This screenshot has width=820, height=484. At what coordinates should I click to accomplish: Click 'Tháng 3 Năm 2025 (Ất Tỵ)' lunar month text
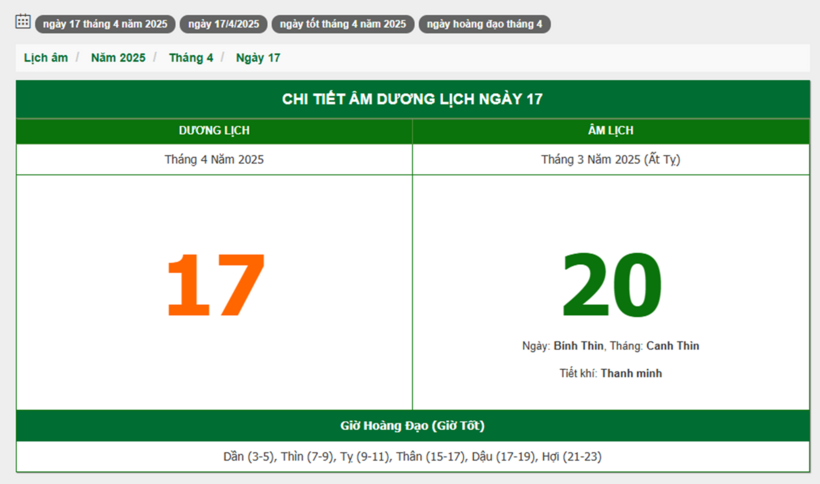pyautogui.click(x=610, y=159)
